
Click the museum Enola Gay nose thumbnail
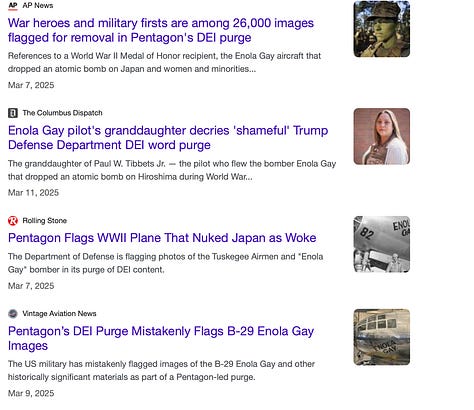click(382, 337)
